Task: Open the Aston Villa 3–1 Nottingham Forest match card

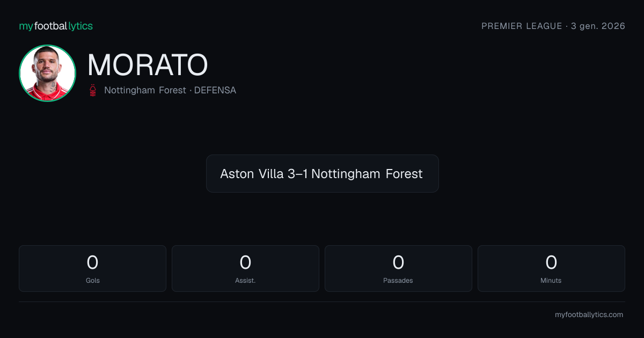Action: (323, 173)
